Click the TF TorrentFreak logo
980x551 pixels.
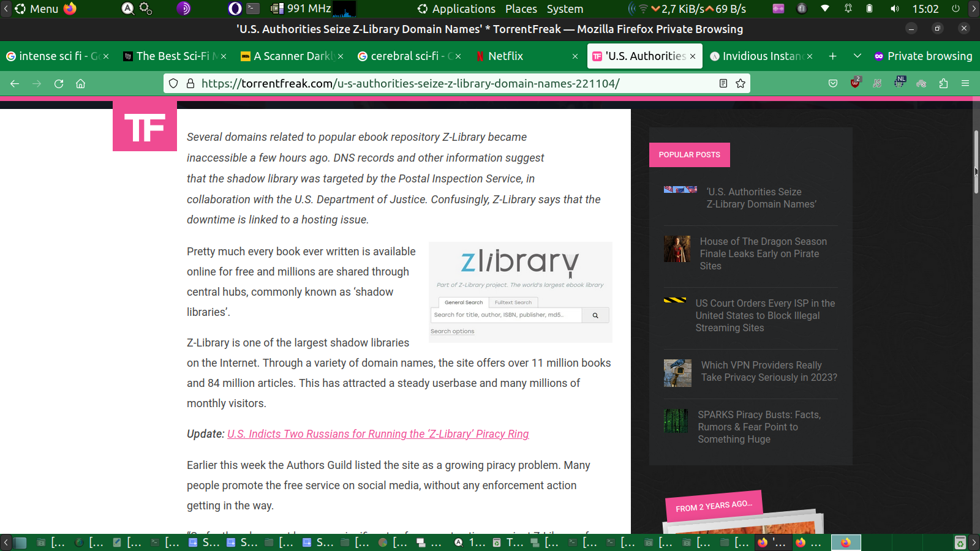[145, 126]
